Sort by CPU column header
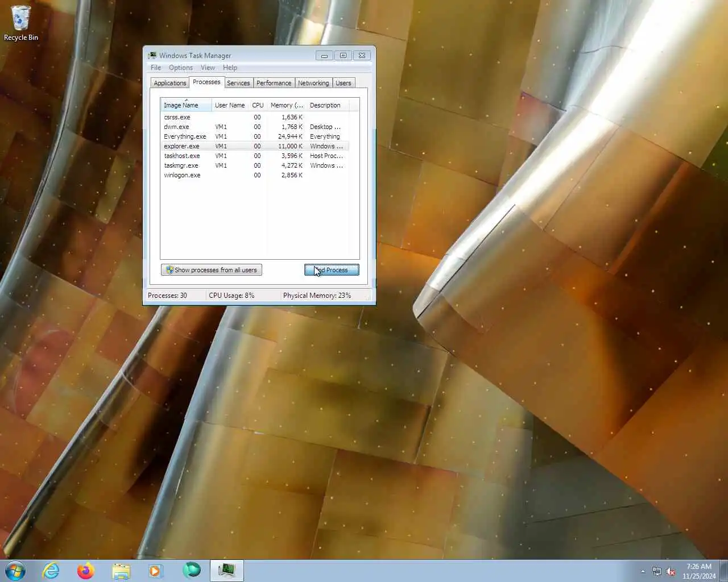 (258, 105)
